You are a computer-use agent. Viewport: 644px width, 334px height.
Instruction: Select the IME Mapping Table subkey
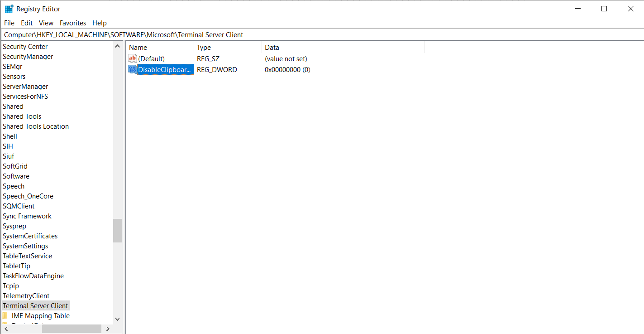pos(41,316)
